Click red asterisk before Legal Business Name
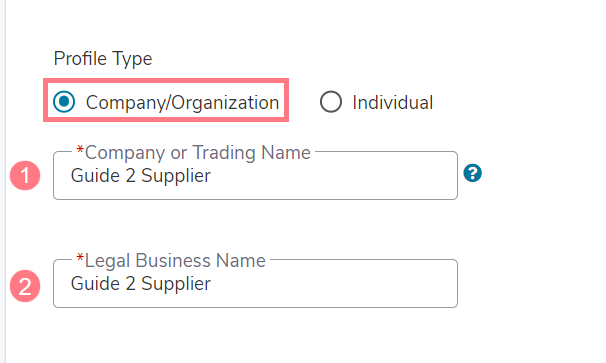 point(80,257)
